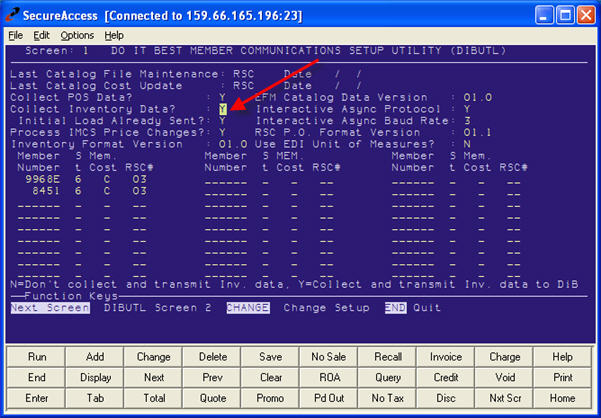The width and height of the screenshot is (601, 418).
Task: Open the Options menu
Action: click(77, 35)
